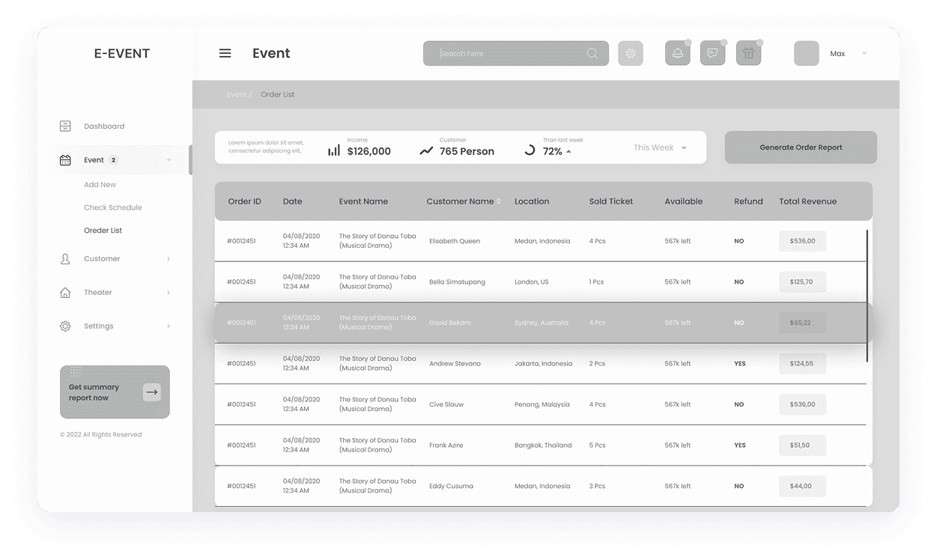Open the messages chat icon
937x560 pixels.
point(712,53)
